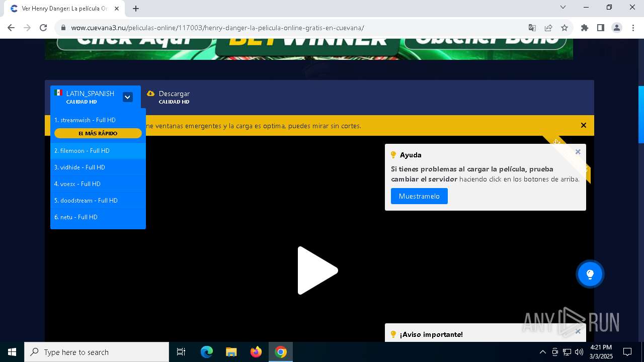The height and width of the screenshot is (362, 644).
Task: Open the Chrome side panel
Action: [x=601, y=28]
